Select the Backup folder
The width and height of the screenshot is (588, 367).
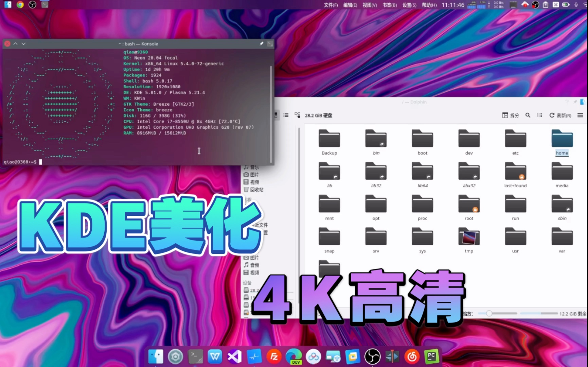coord(329,143)
